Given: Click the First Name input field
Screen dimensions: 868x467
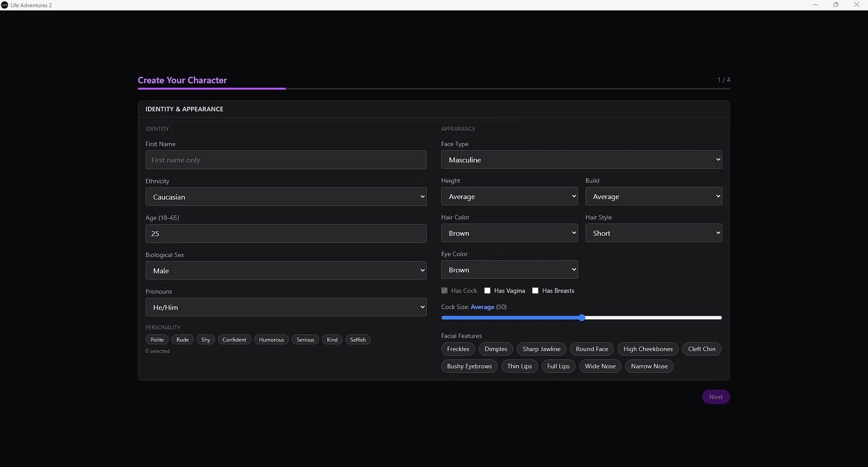Looking at the screenshot, I should 286,160.
